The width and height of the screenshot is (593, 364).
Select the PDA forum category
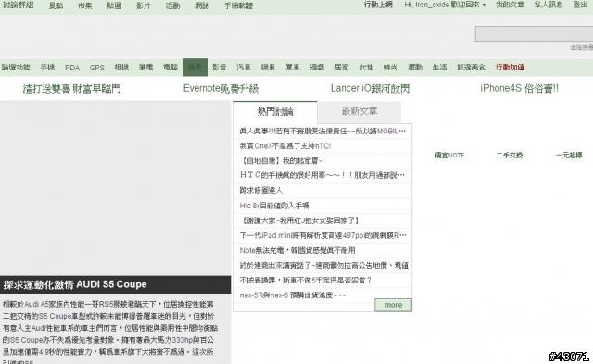(x=72, y=68)
